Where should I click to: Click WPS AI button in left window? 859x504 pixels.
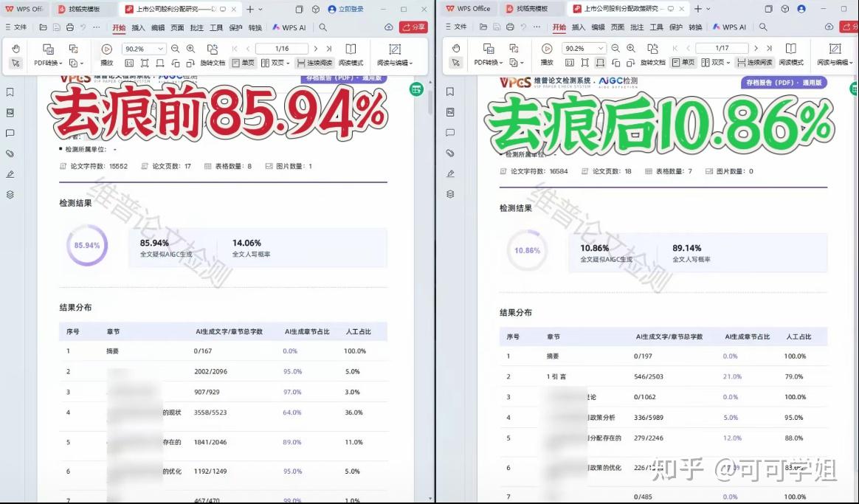pyautogui.click(x=289, y=27)
